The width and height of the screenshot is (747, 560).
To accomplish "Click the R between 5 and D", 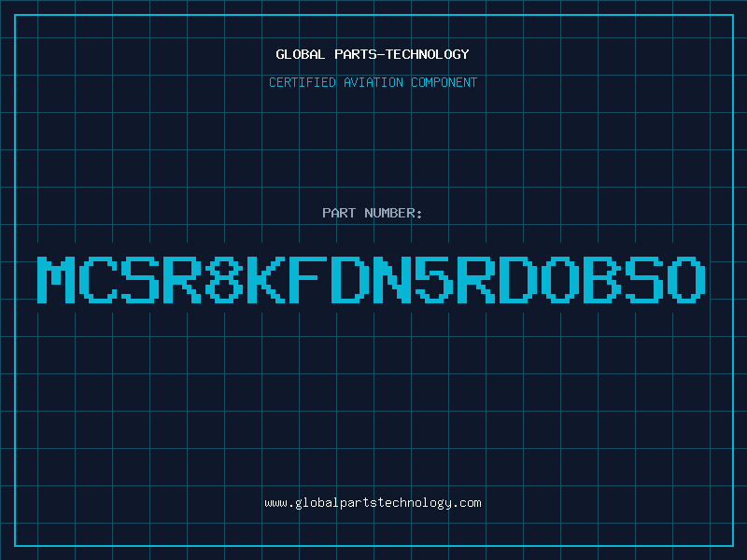I will [475, 279].
